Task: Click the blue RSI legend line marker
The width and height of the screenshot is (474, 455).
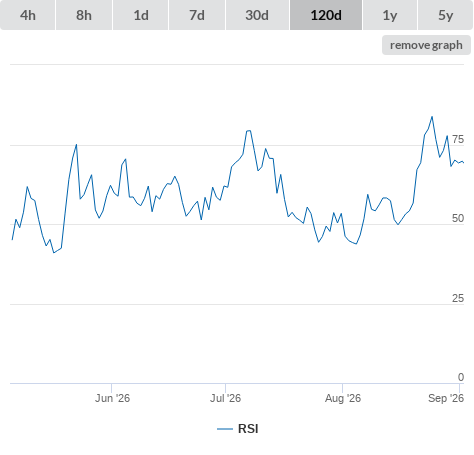Action: 225,429
